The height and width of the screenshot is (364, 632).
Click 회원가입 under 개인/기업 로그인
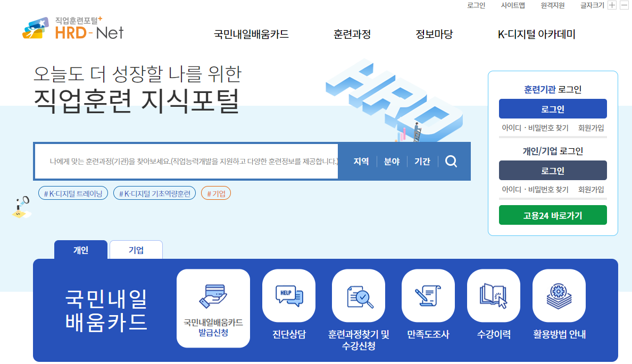click(591, 189)
